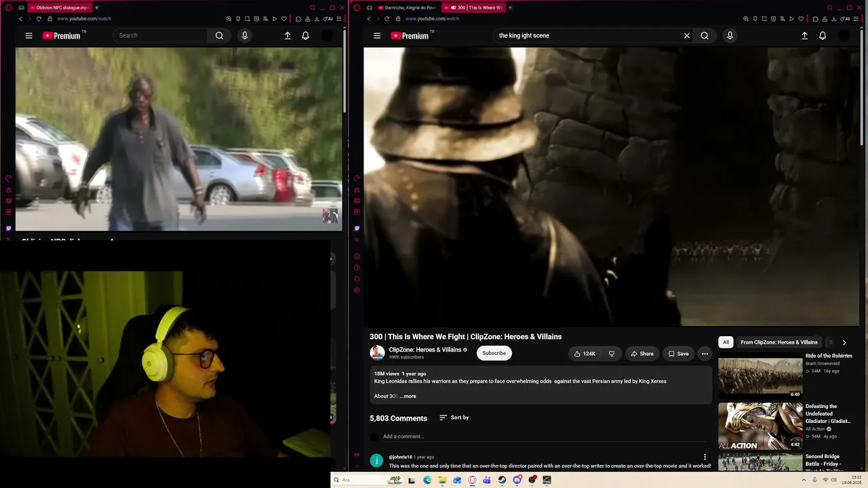Share the 300 video
This screenshot has height=488, width=868.
pyautogui.click(x=642, y=353)
